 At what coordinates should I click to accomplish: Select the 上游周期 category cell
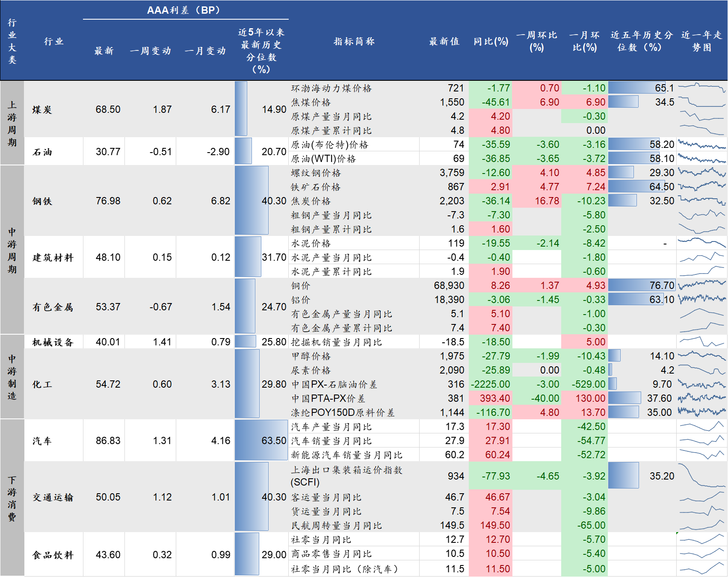click(x=12, y=123)
